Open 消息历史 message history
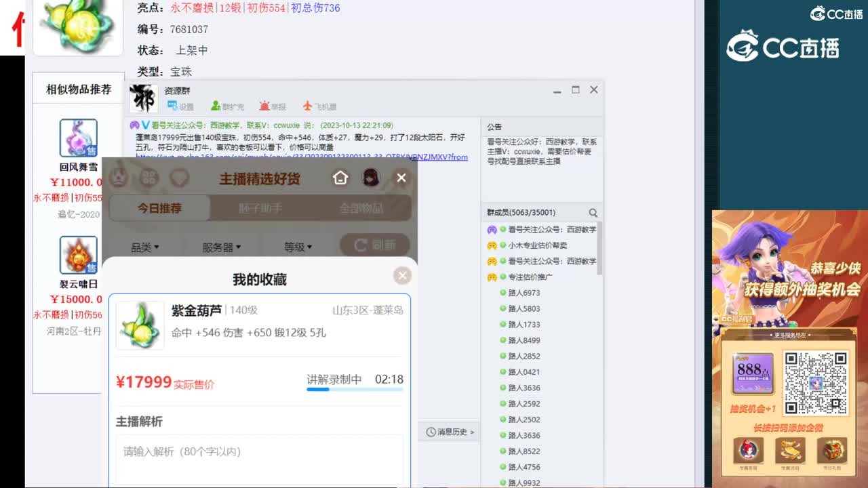 [450, 432]
